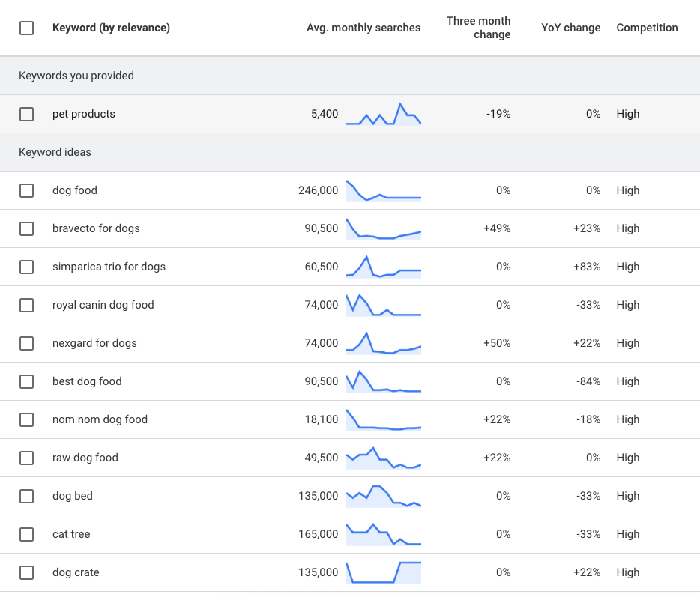Sort by the Competition column header

pos(647,27)
